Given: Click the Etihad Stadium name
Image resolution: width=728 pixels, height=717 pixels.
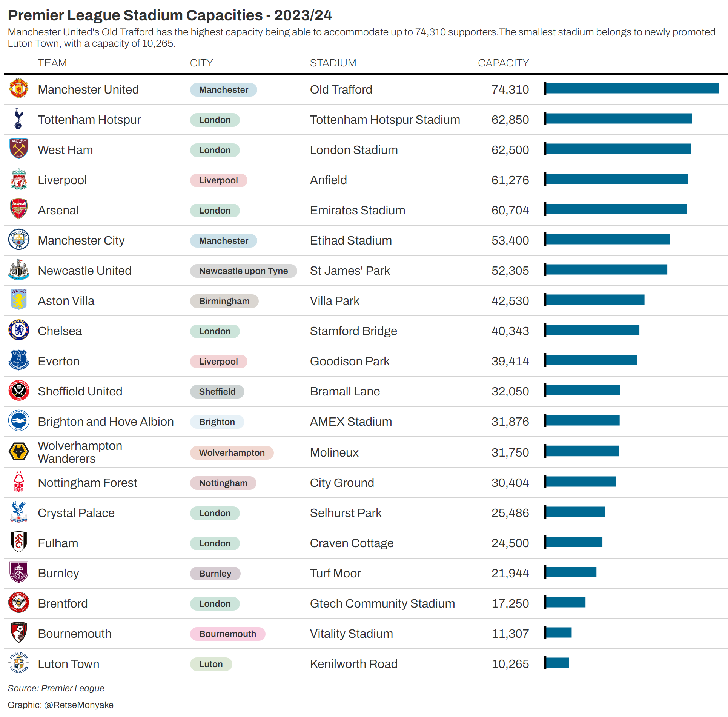Looking at the screenshot, I should (351, 241).
